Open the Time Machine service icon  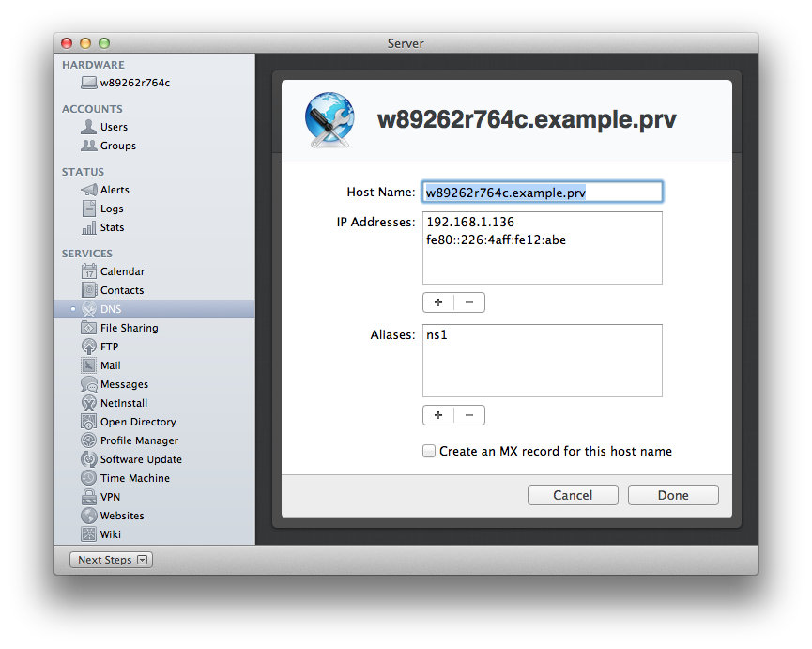coord(89,478)
